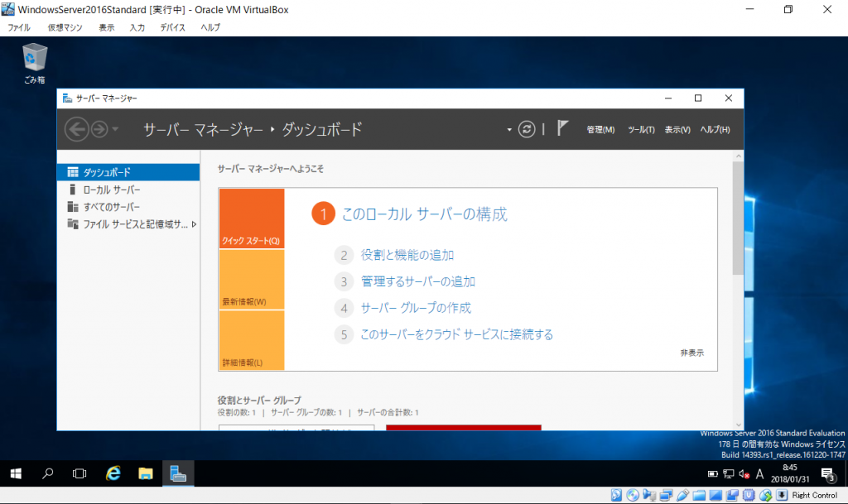The image size is (848, 504).
Task: Toggle the taskbar volume icon
Action: pyautogui.click(x=744, y=473)
